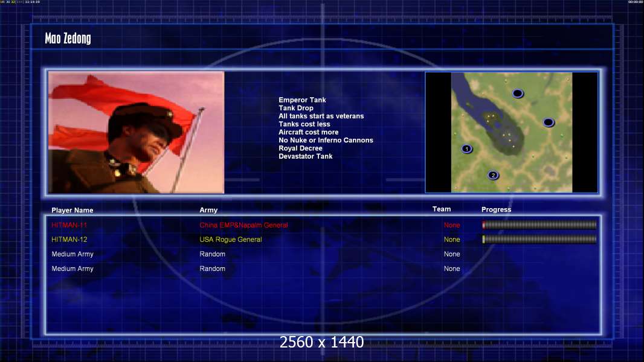This screenshot has height=362, width=644.
Task: Click the Royal Decree ability text
Action: point(300,148)
